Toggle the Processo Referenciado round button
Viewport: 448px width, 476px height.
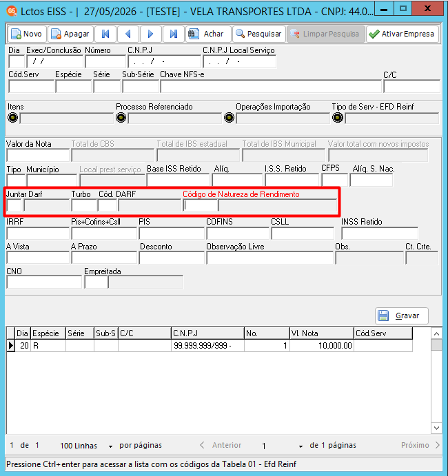(121, 118)
